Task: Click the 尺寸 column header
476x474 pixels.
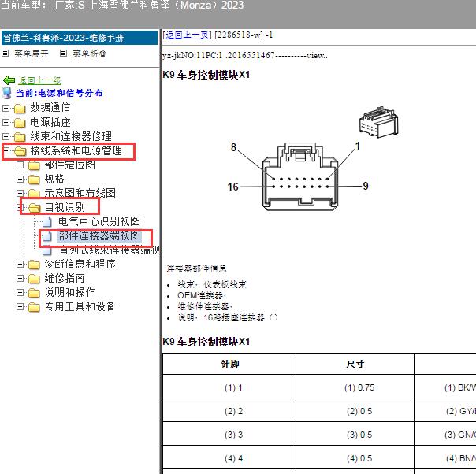Action: pos(355,364)
